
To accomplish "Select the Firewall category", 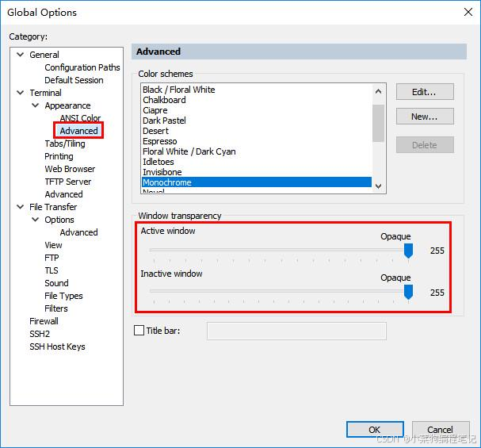I will 44,321.
